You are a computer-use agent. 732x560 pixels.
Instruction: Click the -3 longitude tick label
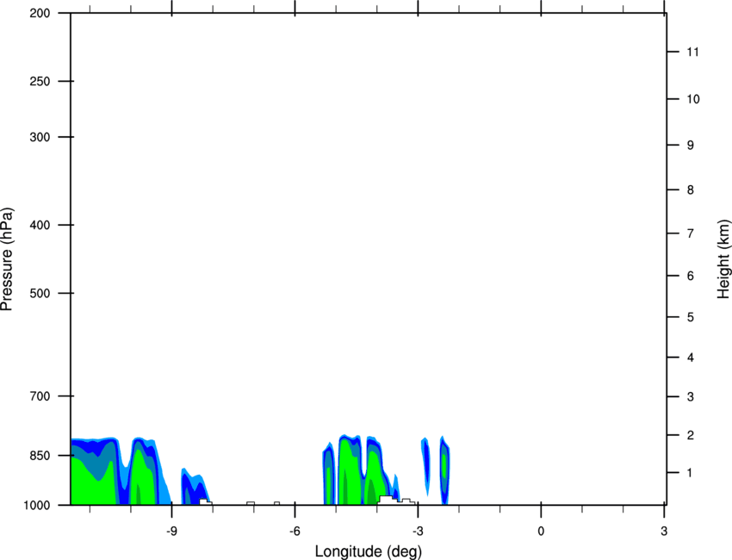[x=418, y=531]
